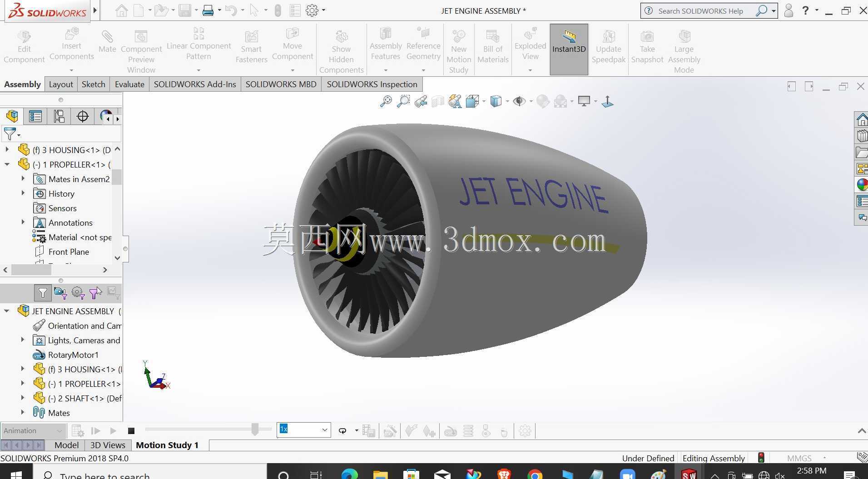Click the FeatureManager horizontal scrollbar

pyautogui.click(x=31, y=270)
